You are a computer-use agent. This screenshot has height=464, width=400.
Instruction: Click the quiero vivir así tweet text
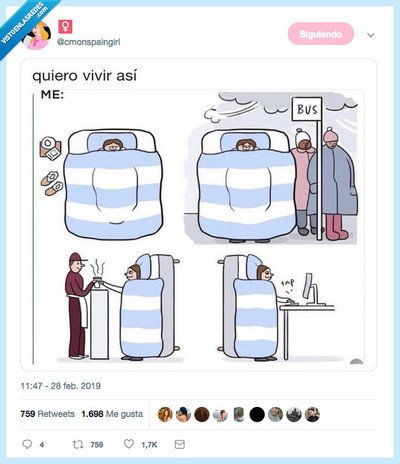coord(84,76)
